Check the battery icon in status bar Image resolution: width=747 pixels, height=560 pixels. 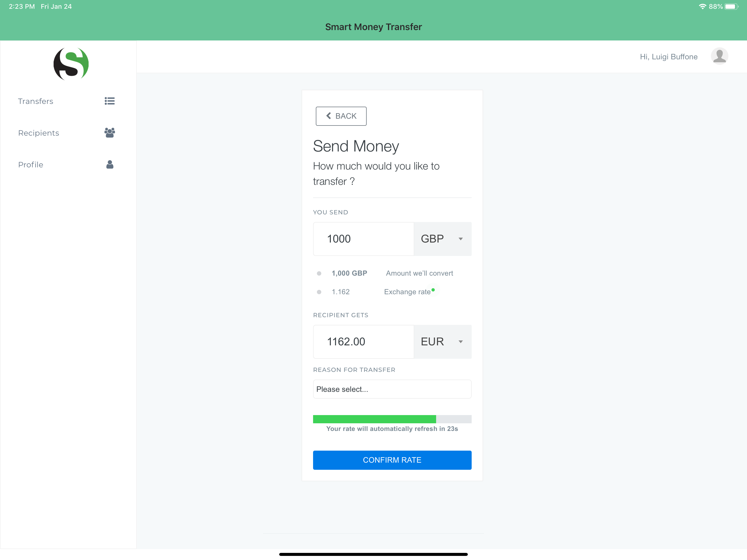tap(731, 6)
